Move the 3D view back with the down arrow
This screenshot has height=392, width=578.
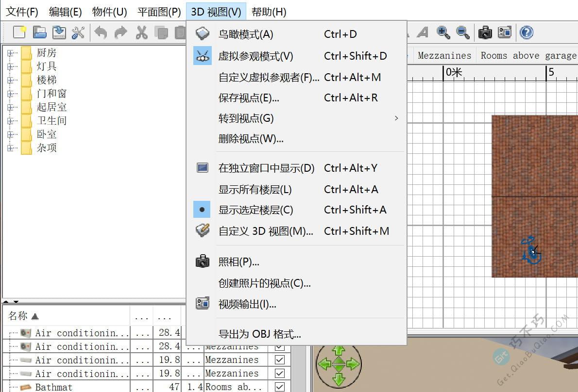[x=339, y=378]
